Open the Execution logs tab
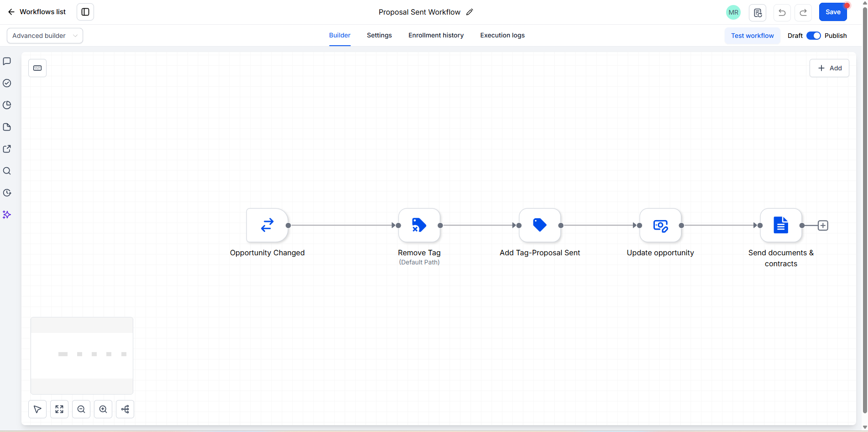The height and width of the screenshot is (432, 868). [x=502, y=35]
